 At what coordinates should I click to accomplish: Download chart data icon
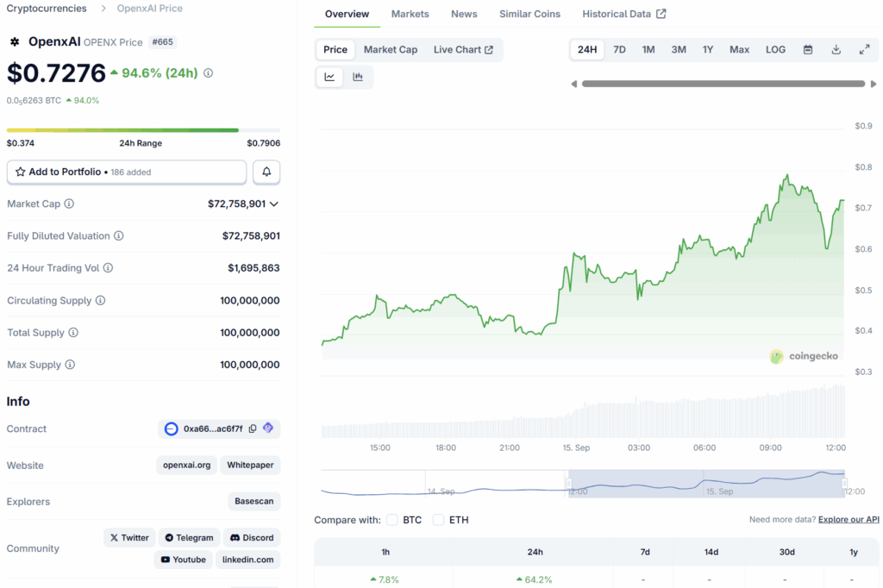[836, 50]
